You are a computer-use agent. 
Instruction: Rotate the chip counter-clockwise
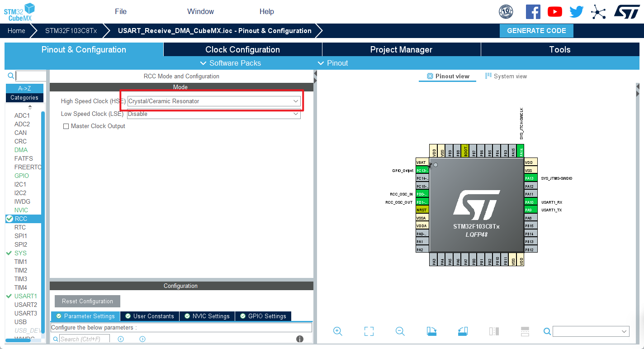(463, 331)
